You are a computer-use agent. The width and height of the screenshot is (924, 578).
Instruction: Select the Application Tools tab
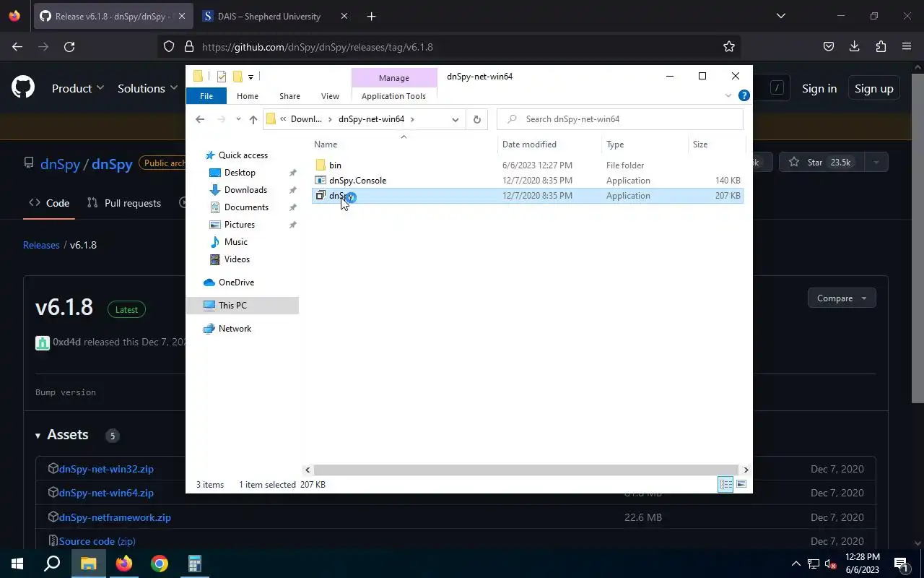click(x=393, y=96)
